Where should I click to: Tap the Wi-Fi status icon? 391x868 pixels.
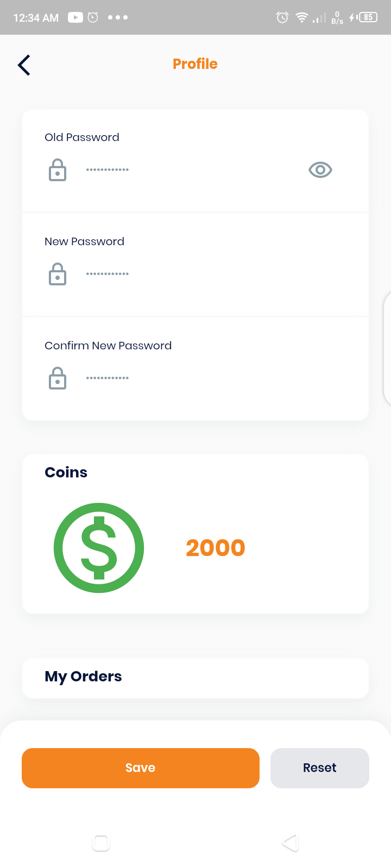301,17
